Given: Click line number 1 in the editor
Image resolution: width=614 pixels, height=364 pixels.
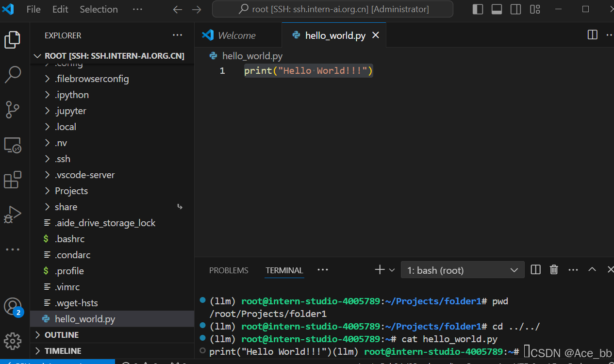Looking at the screenshot, I should [222, 71].
